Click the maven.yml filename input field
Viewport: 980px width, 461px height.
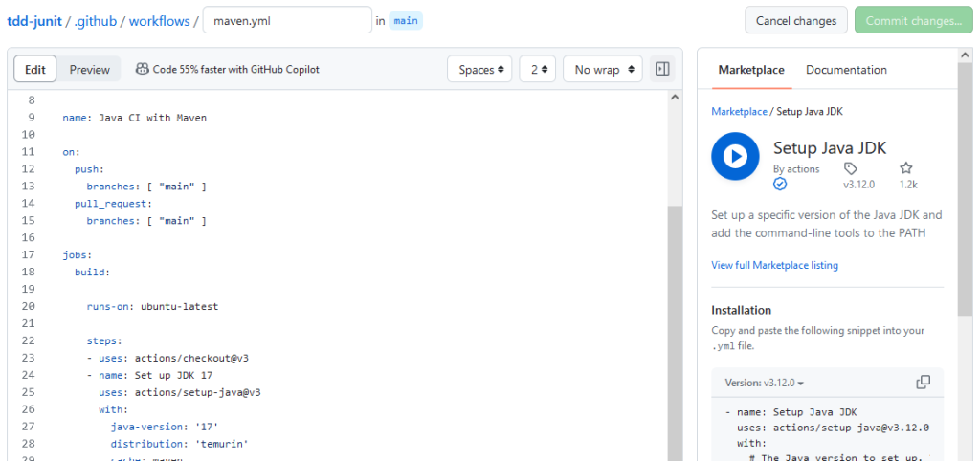coord(287,20)
